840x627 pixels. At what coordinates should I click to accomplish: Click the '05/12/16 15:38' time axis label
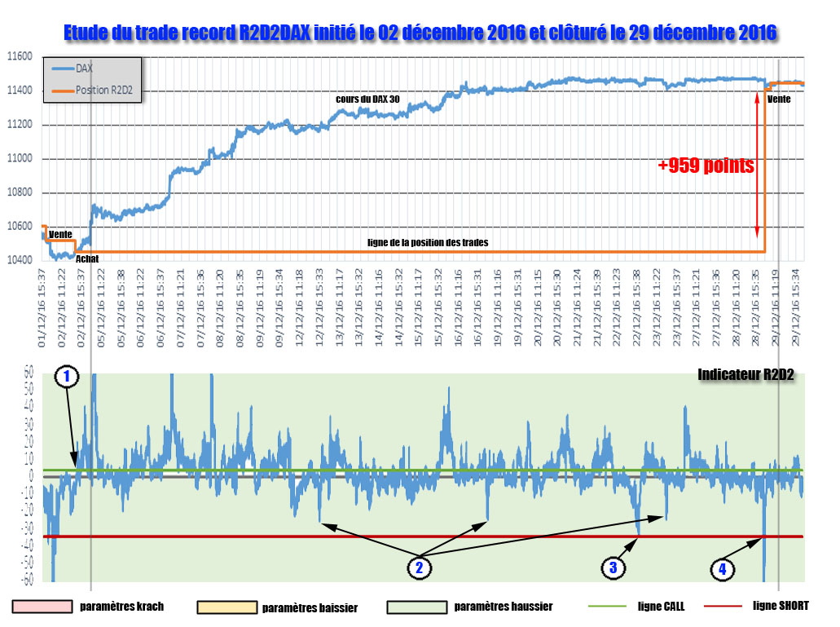click(x=121, y=308)
